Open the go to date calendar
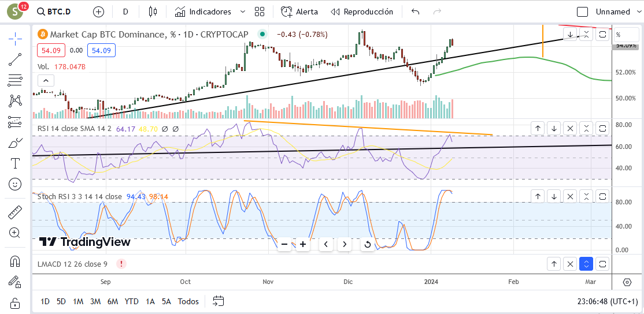The width and height of the screenshot is (644, 314). coord(218,301)
